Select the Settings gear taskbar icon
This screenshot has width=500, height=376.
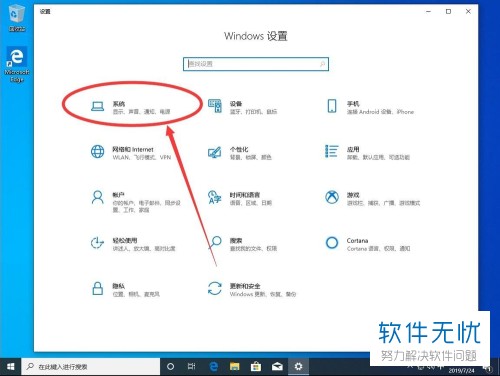point(298,367)
